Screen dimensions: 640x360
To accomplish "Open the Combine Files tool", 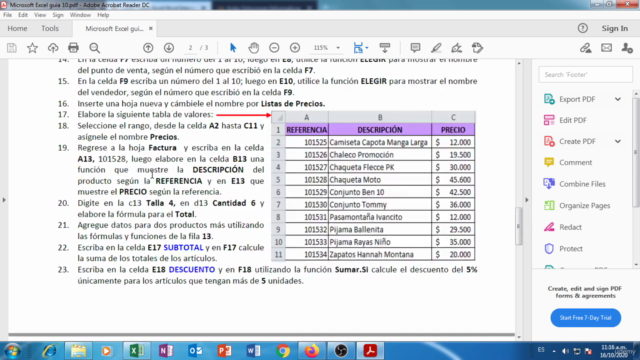I will (x=582, y=184).
